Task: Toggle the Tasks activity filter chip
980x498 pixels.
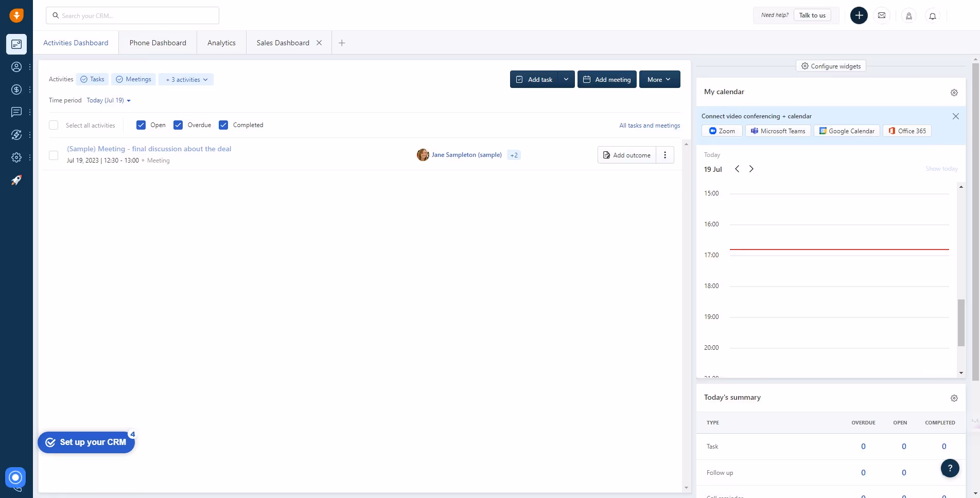Action: pos(92,79)
